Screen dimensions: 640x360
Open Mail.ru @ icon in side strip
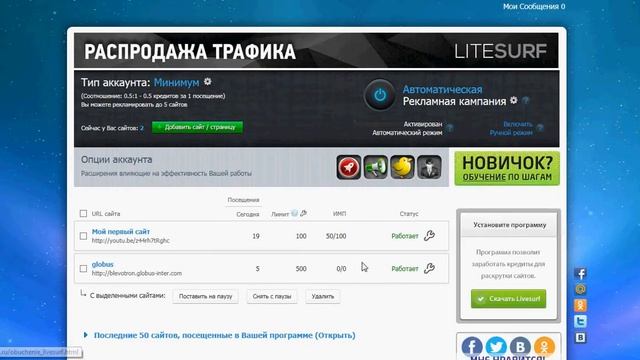pos(580,289)
